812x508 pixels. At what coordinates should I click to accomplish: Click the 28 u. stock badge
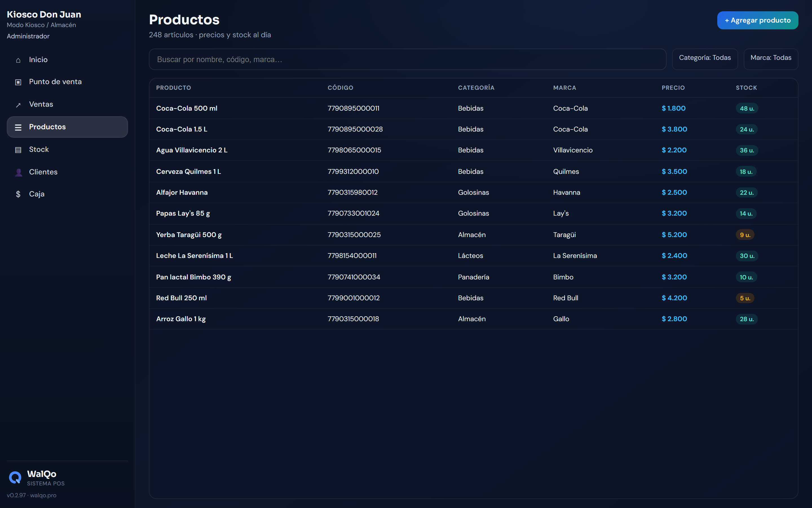pyautogui.click(x=747, y=319)
